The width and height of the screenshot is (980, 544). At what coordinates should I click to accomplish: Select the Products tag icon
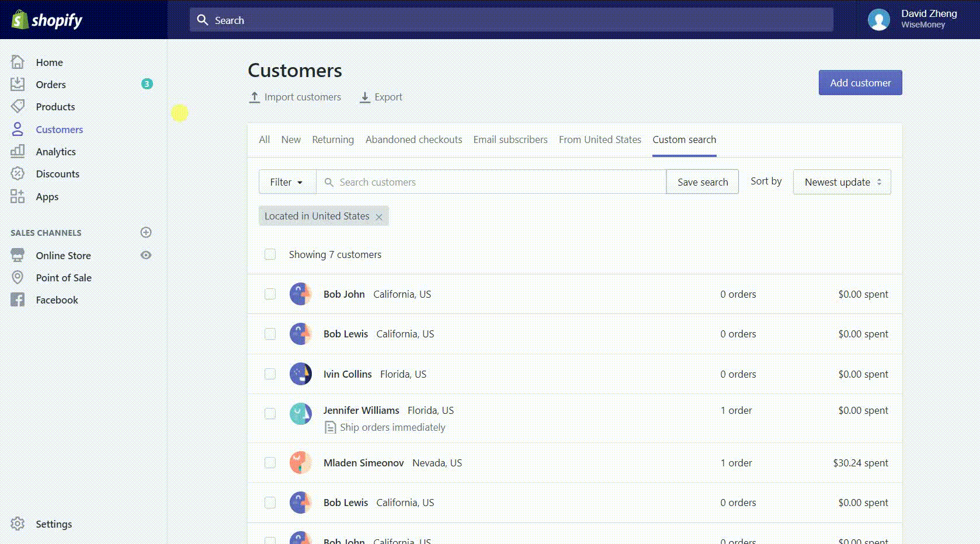pos(18,106)
